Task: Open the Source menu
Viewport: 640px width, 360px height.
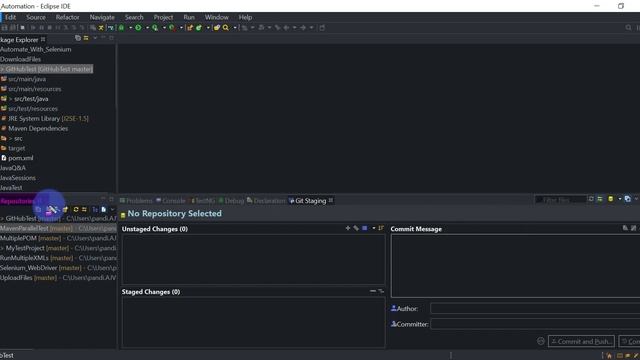Action: (36, 17)
